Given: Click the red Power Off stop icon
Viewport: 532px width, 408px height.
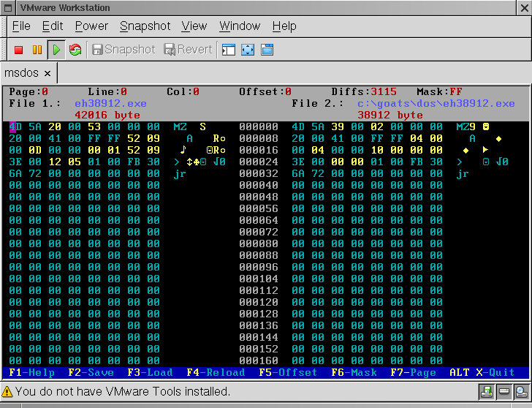Looking at the screenshot, I should pos(19,50).
